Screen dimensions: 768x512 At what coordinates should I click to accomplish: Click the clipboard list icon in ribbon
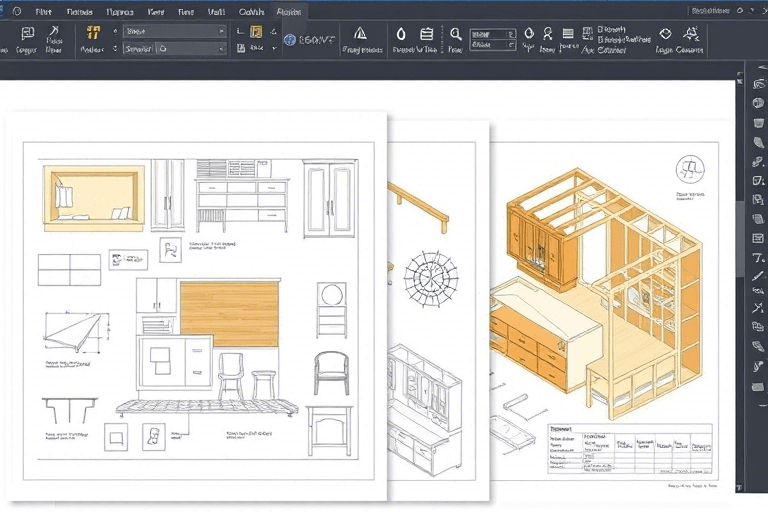tap(427, 34)
